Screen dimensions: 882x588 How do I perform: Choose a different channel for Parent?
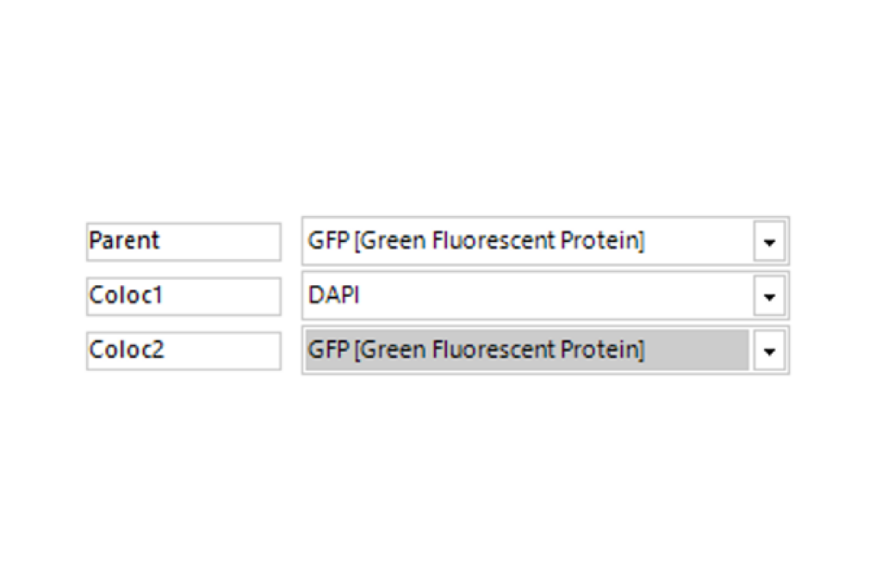click(769, 242)
